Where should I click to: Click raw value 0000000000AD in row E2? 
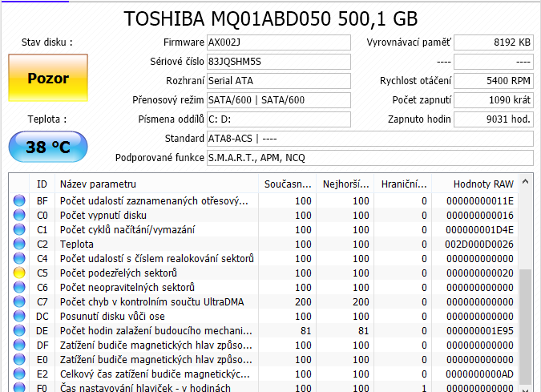(479, 374)
